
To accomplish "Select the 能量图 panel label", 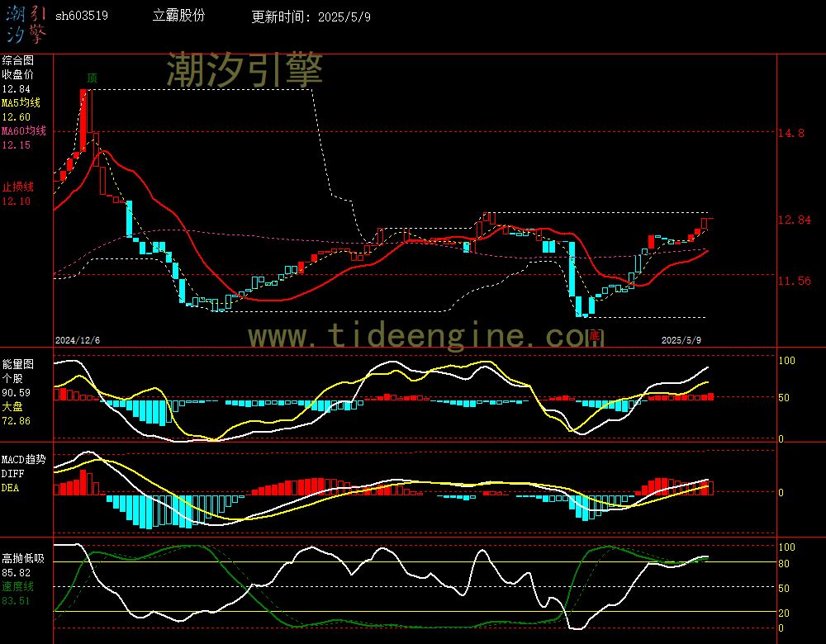I will tap(17, 364).
